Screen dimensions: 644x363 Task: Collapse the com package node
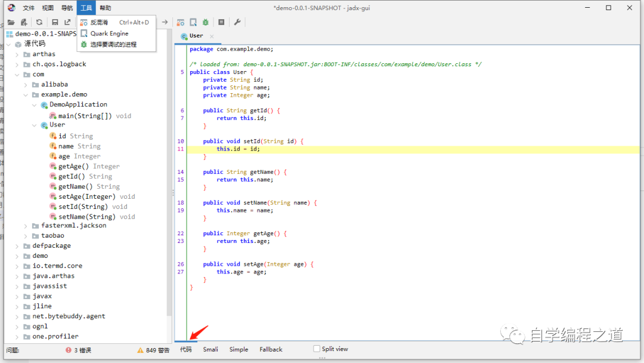(17, 75)
